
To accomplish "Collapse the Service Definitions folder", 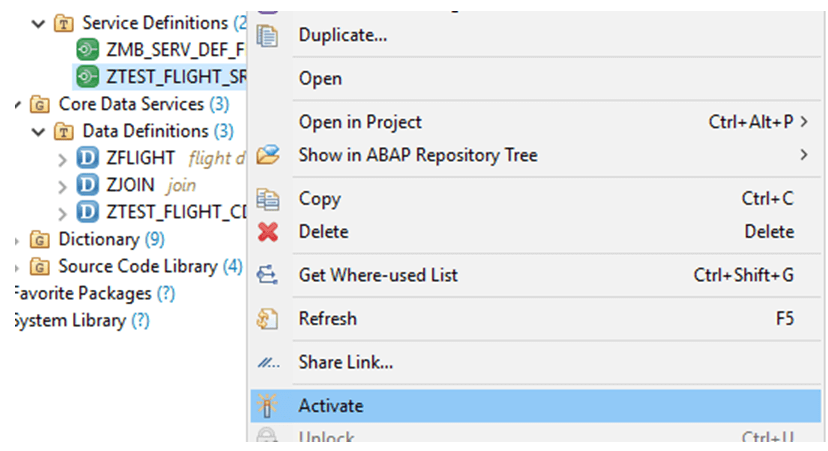I will coord(38,24).
